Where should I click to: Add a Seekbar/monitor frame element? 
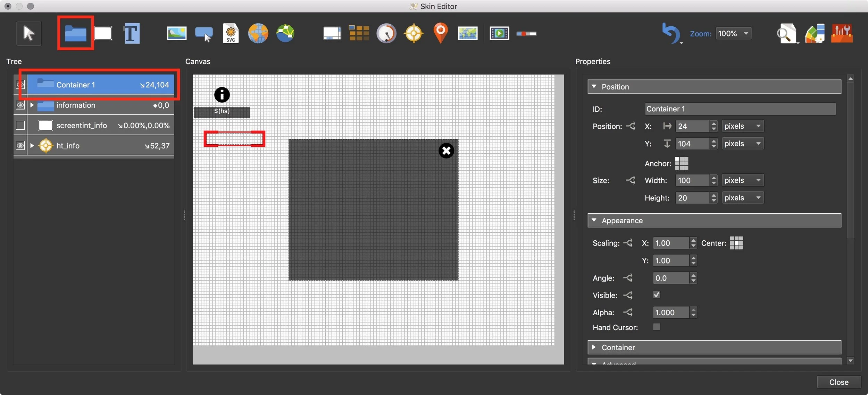click(x=332, y=34)
